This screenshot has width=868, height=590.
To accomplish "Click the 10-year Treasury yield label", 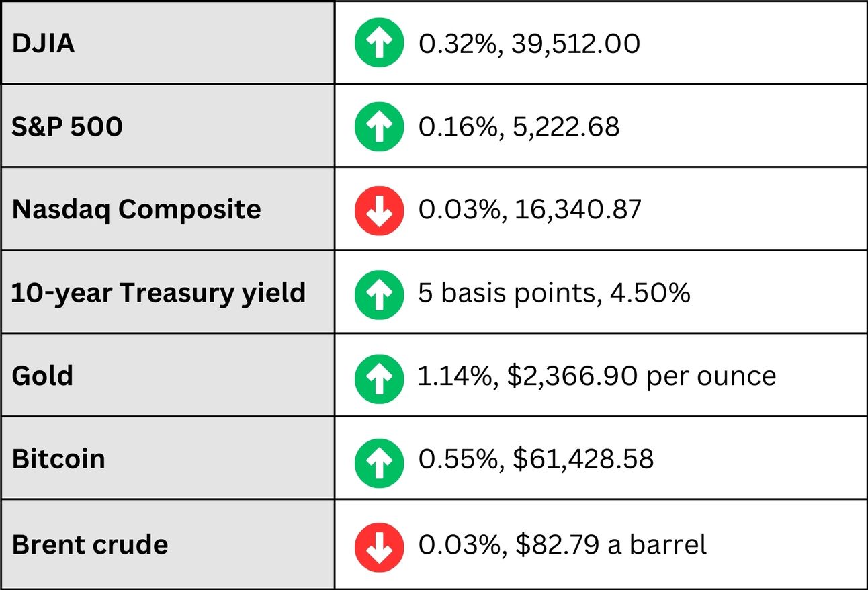I will 159,294.
